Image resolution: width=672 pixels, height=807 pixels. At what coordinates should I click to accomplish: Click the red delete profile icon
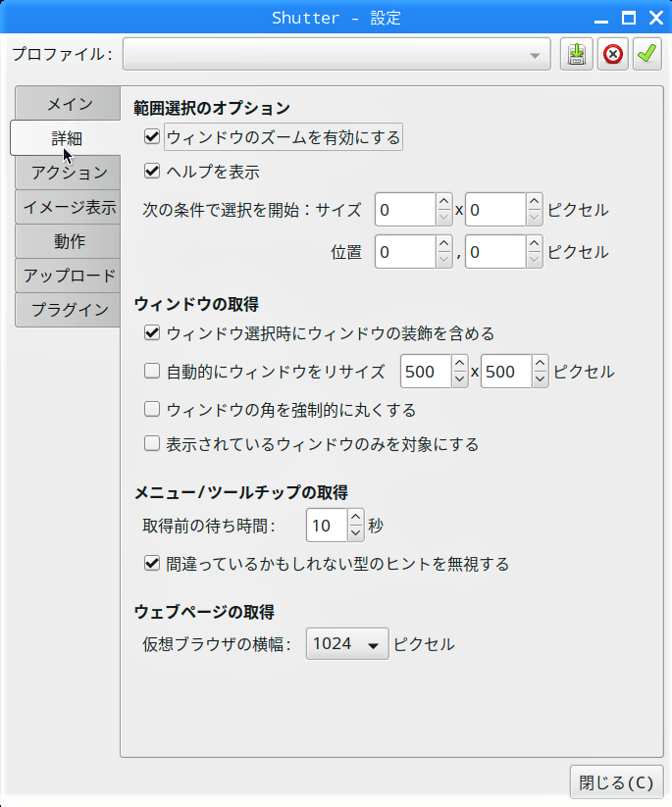point(613,54)
